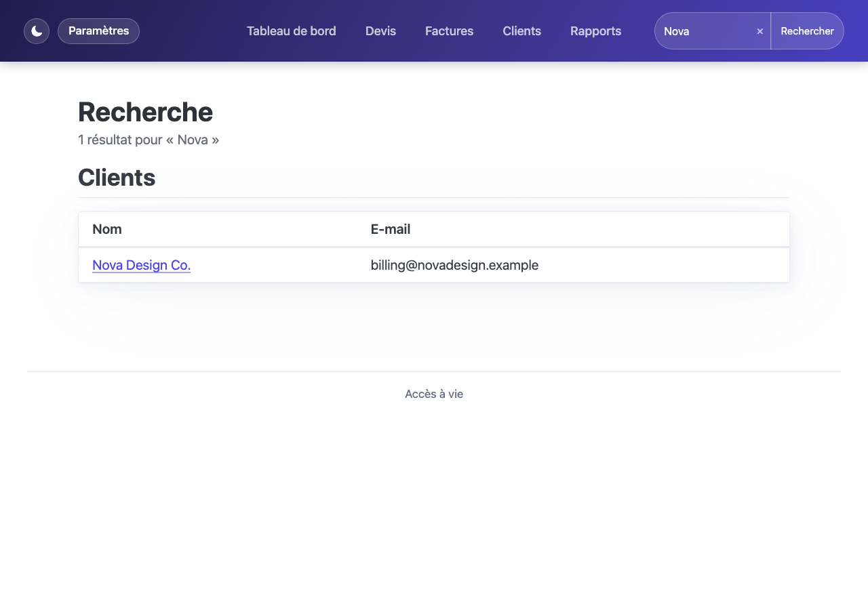The image size is (868, 610).
Task: Open the Nova Design Co. client link
Action: (x=142, y=265)
